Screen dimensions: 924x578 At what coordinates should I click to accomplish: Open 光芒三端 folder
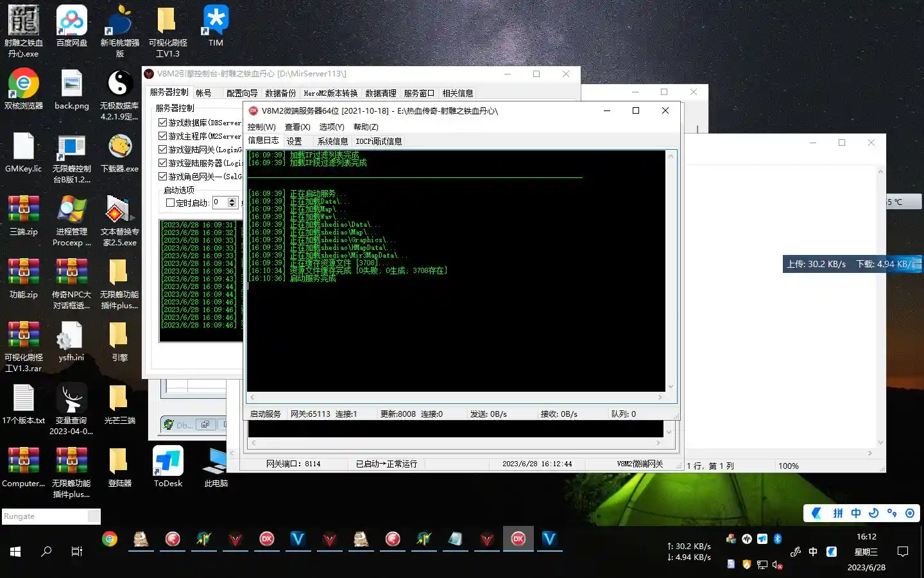point(120,404)
